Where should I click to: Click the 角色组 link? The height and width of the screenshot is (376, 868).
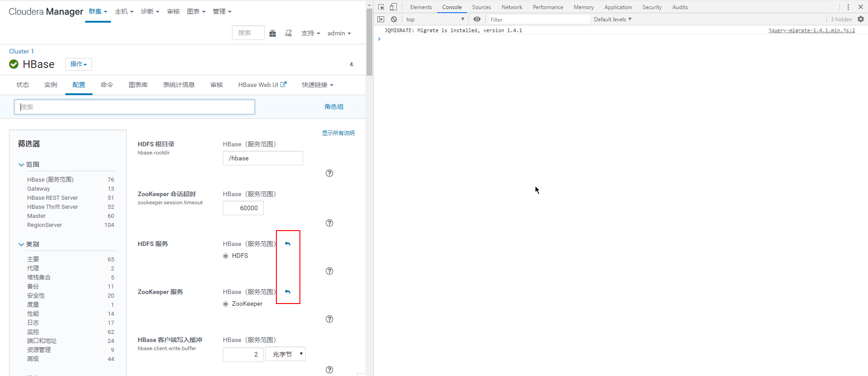point(334,106)
